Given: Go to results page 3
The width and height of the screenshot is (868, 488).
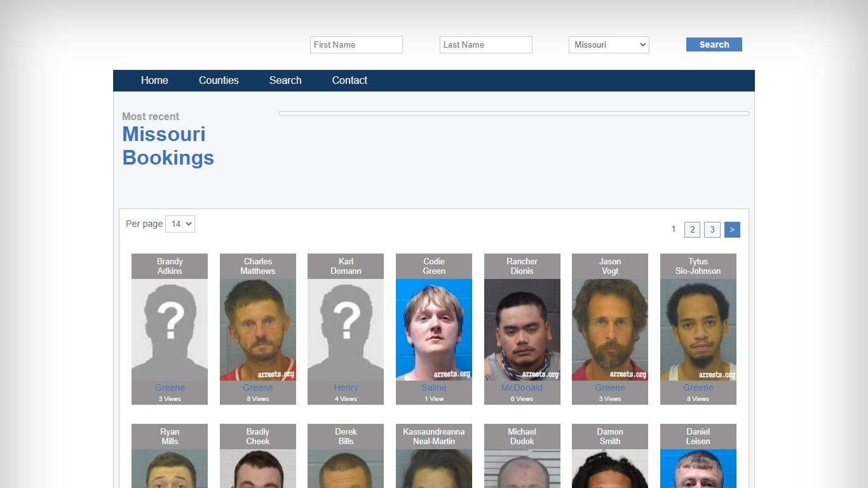Looking at the screenshot, I should pos(712,229).
